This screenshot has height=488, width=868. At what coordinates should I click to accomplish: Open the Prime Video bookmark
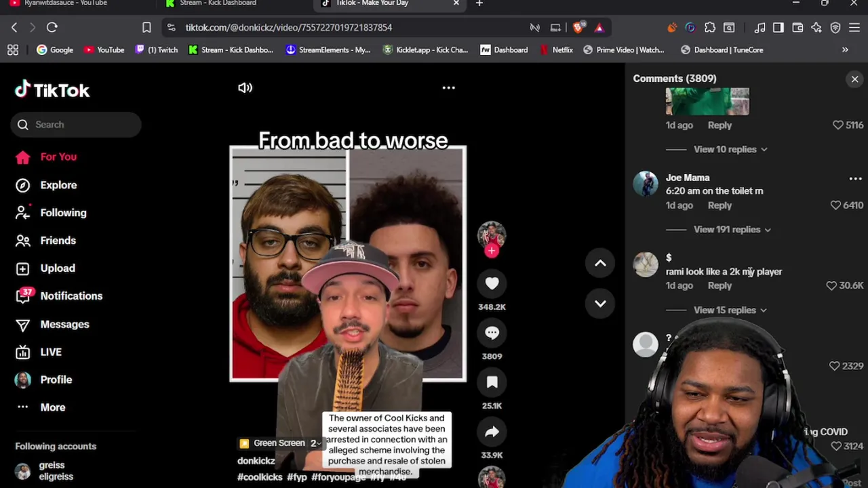click(x=623, y=49)
